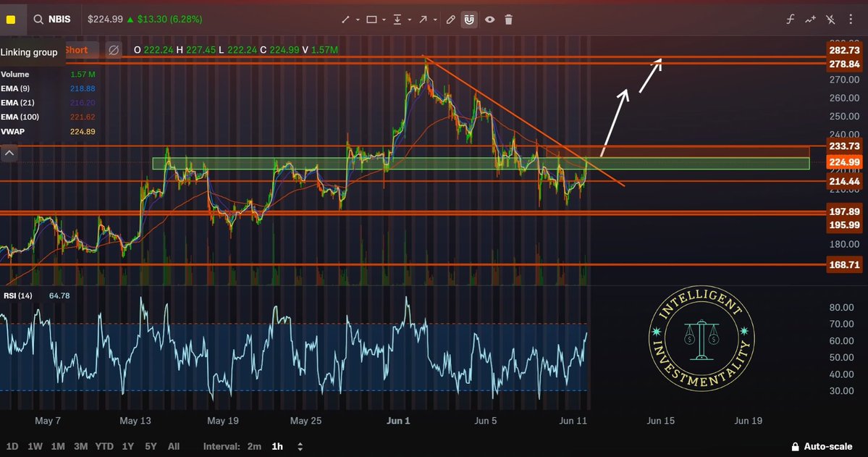Set the chart interval to 1h
868x457 pixels.
pos(277,446)
